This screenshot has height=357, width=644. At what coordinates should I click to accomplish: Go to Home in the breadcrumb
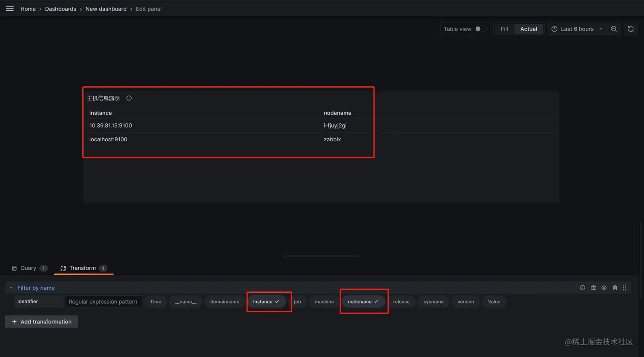(x=28, y=9)
